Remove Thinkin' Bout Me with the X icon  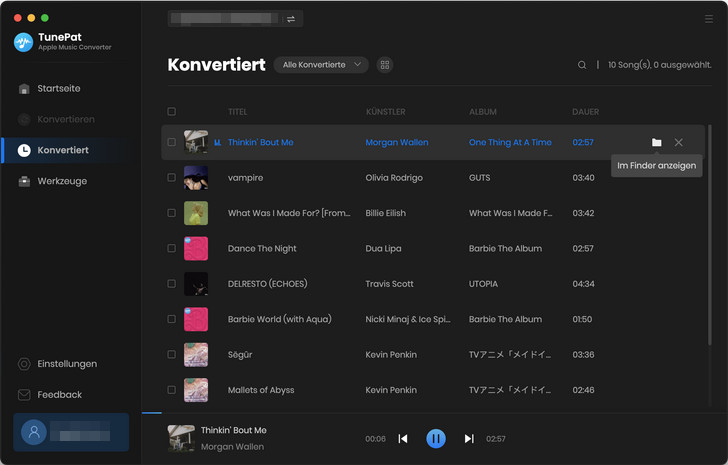pyautogui.click(x=678, y=142)
